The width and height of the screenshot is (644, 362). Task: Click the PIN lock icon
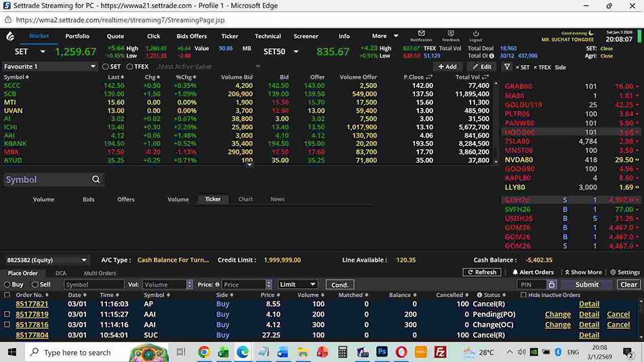click(x=552, y=285)
